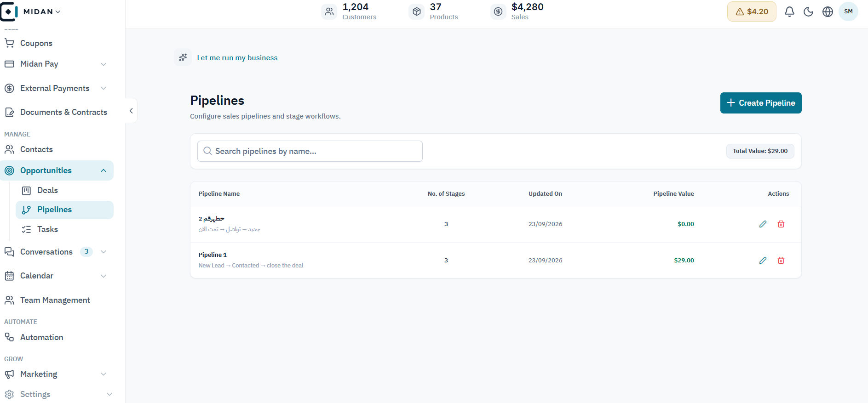This screenshot has height=403, width=868.
Task: Click the sparkle AI assistant icon
Action: [x=183, y=57]
